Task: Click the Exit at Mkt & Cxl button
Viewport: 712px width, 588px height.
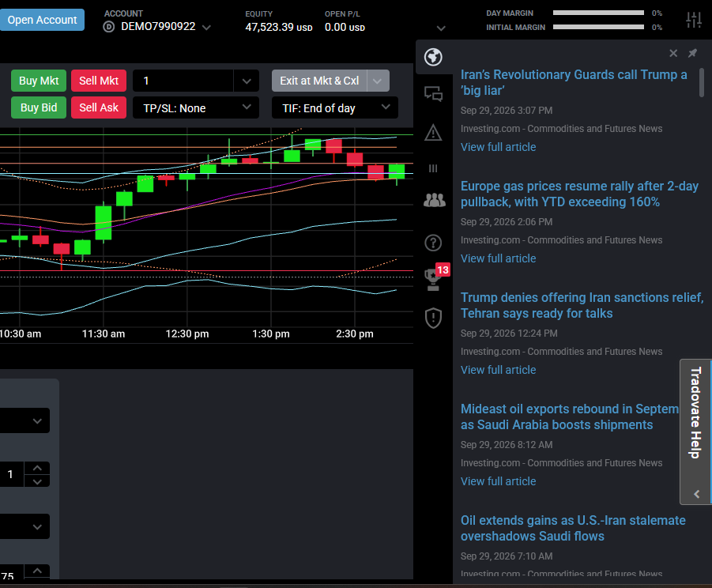Action: point(319,81)
